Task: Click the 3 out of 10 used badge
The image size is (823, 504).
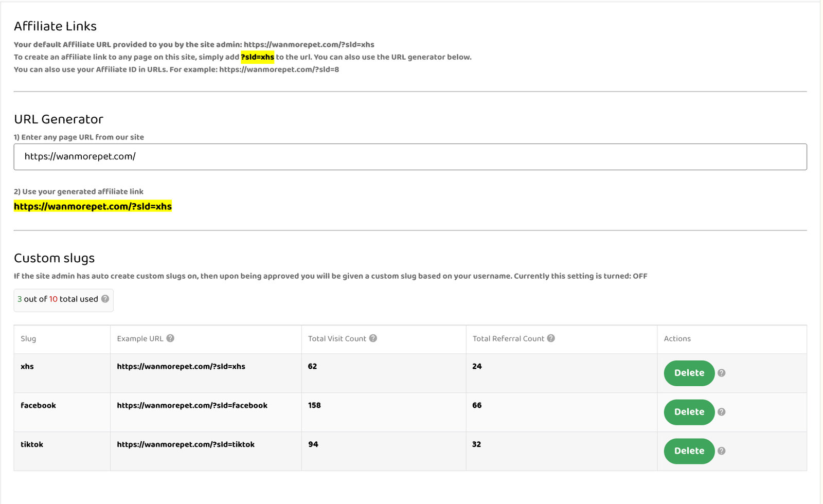Action: pos(58,299)
